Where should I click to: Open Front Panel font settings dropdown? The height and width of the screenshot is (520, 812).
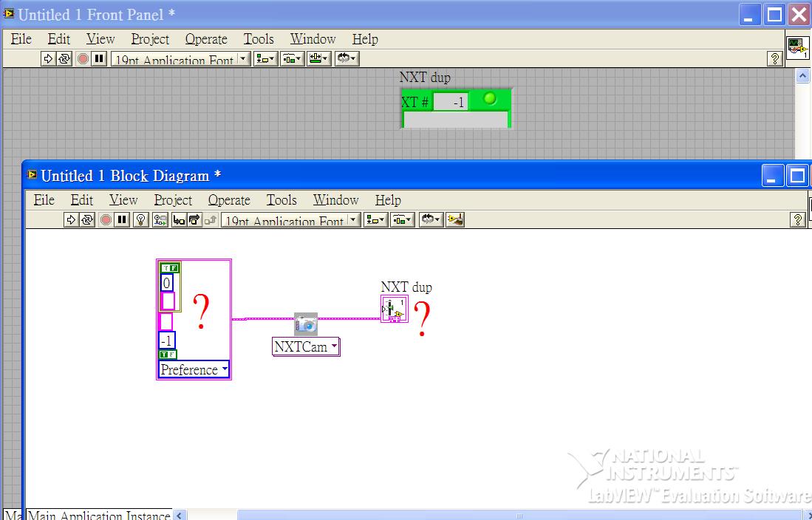pos(181,58)
